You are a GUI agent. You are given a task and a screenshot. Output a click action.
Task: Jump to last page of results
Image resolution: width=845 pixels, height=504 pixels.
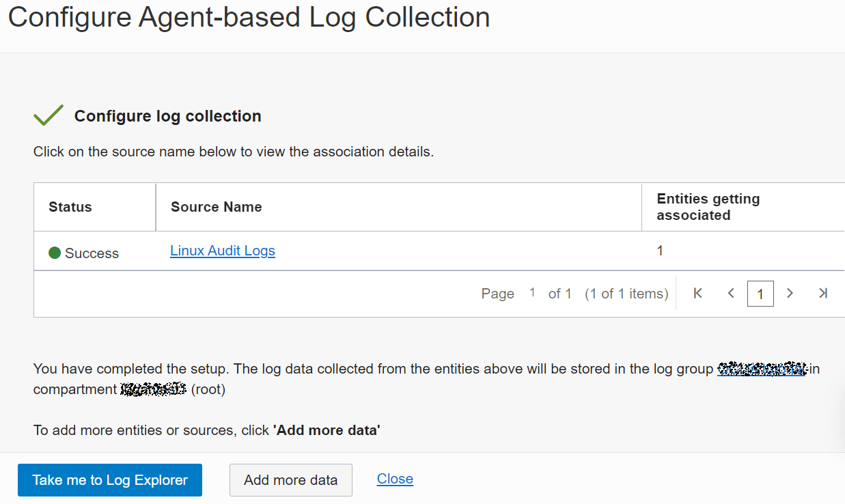point(823,294)
